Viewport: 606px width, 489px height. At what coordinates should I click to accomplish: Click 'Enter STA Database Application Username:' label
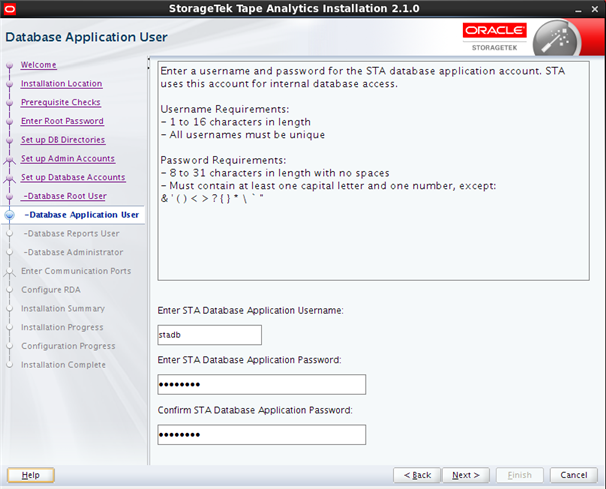tap(250, 310)
